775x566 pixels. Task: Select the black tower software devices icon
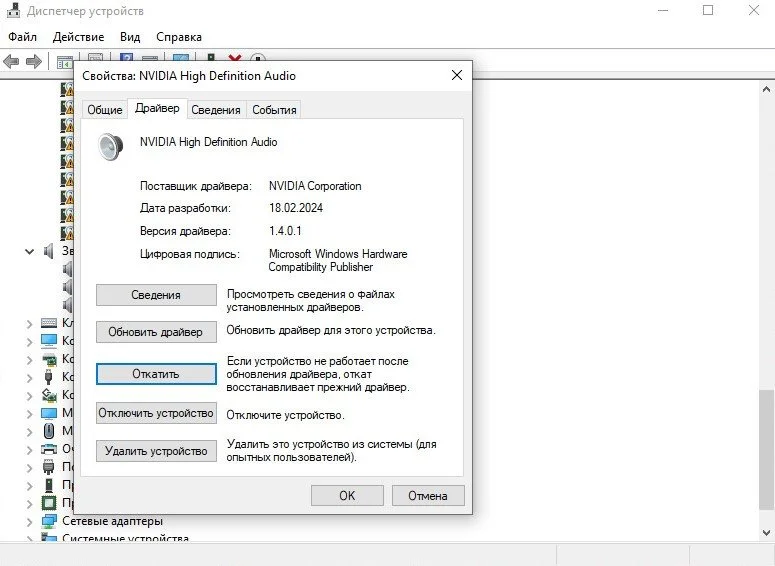[x=48, y=484]
